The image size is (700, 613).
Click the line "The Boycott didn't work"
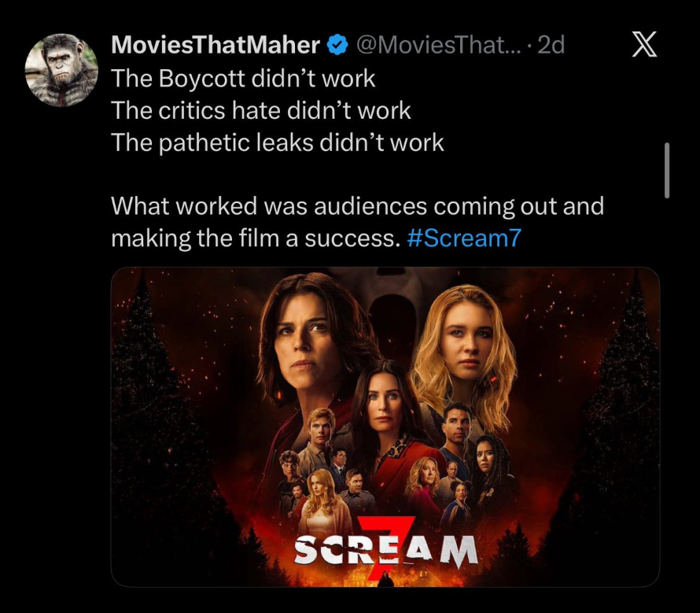[x=243, y=79]
